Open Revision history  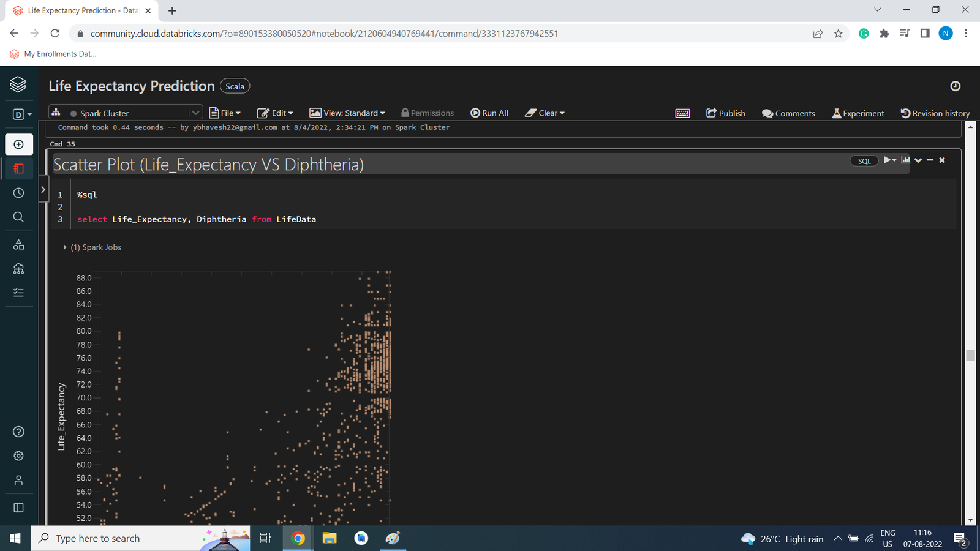(935, 113)
